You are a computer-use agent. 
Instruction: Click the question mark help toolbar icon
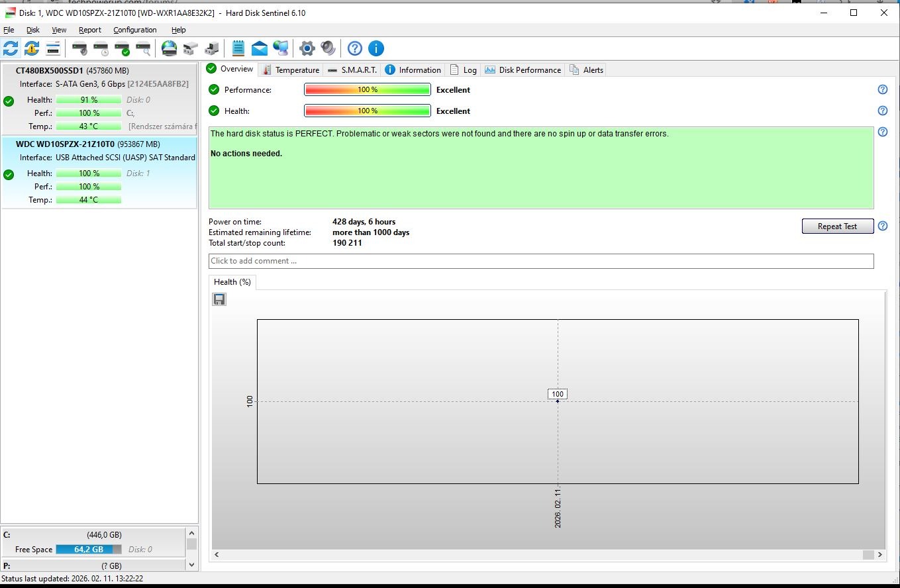point(355,48)
